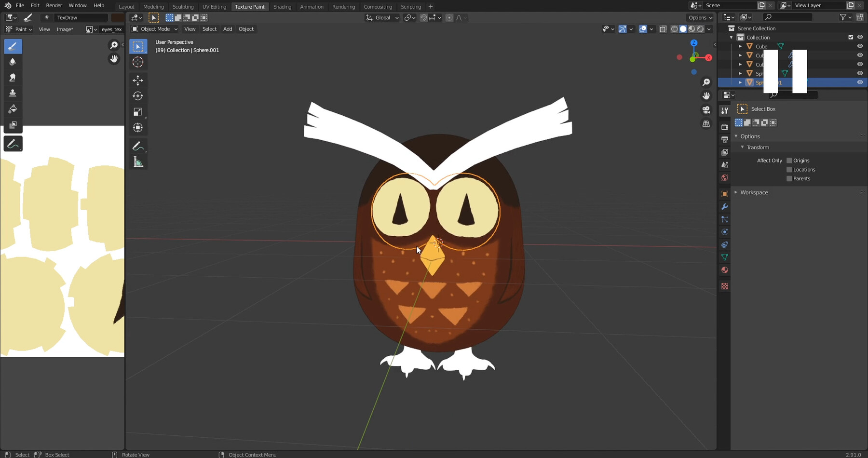This screenshot has width=868, height=458.
Task: Select the Soften tool
Action: point(13,62)
